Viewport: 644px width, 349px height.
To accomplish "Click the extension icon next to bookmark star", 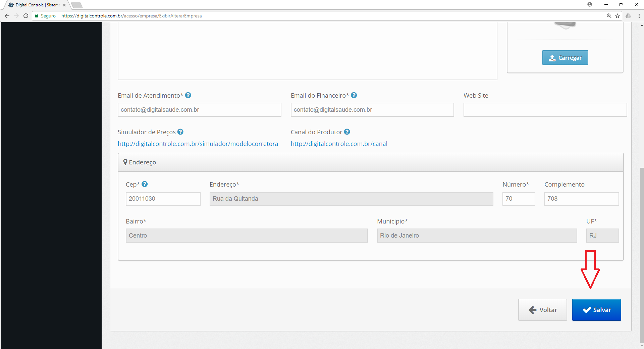I will (628, 16).
